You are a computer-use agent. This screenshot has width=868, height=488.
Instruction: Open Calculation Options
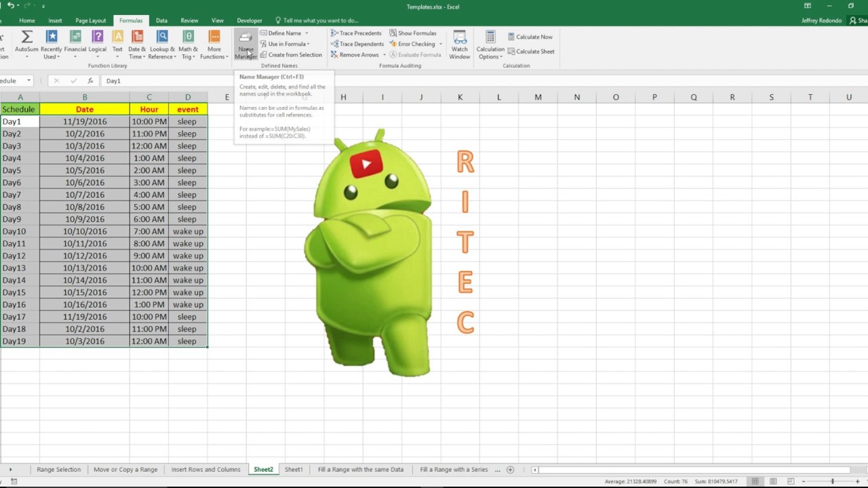click(490, 44)
